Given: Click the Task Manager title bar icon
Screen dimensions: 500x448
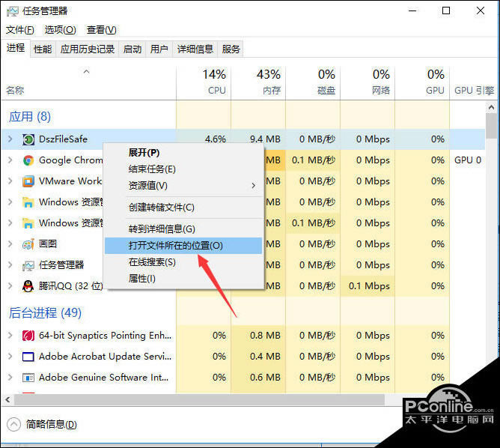Looking at the screenshot, I should tap(13, 11).
